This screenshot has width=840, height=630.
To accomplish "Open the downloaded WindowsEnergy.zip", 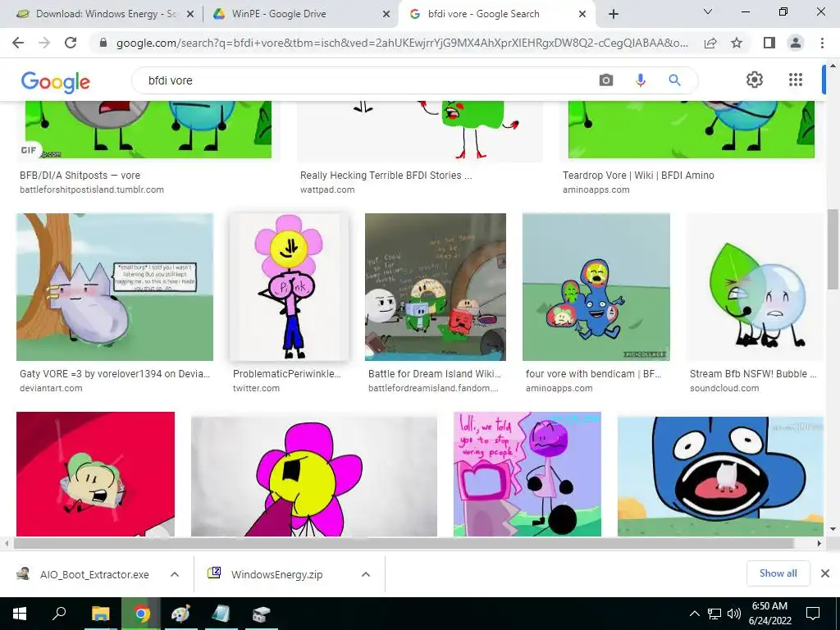I will [x=277, y=574].
